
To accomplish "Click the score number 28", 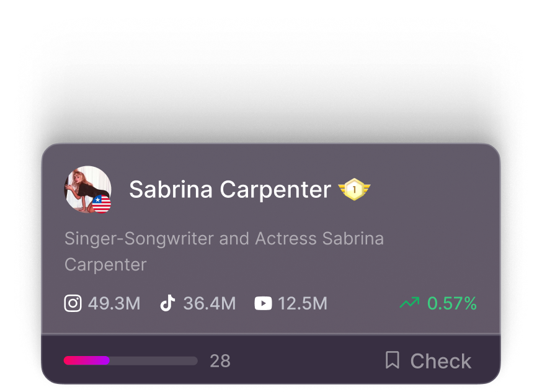I will (x=220, y=361).
